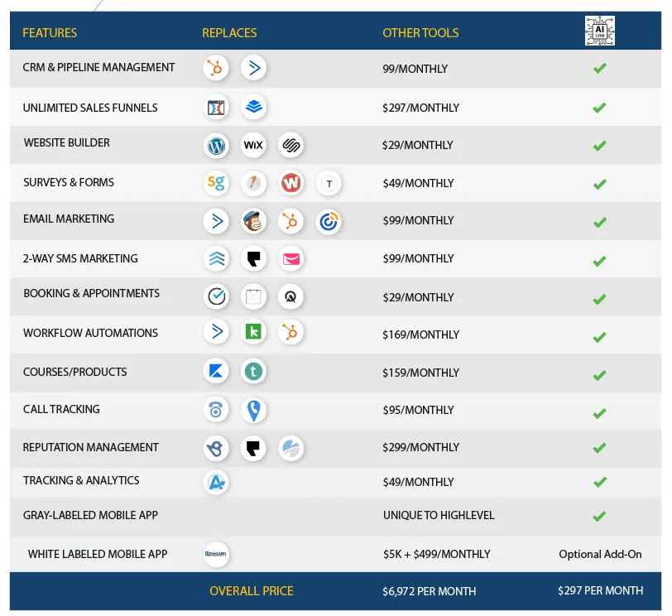Click checkmark clock icon in Booking row

point(216,296)
